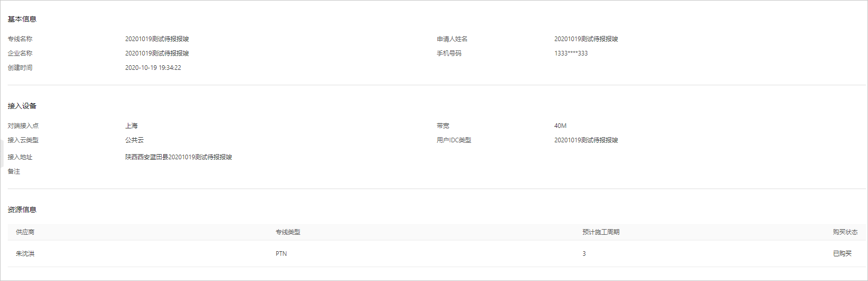
Task: Click the 陕西西安蓝田县 access address value
Action: pos(179,157)
